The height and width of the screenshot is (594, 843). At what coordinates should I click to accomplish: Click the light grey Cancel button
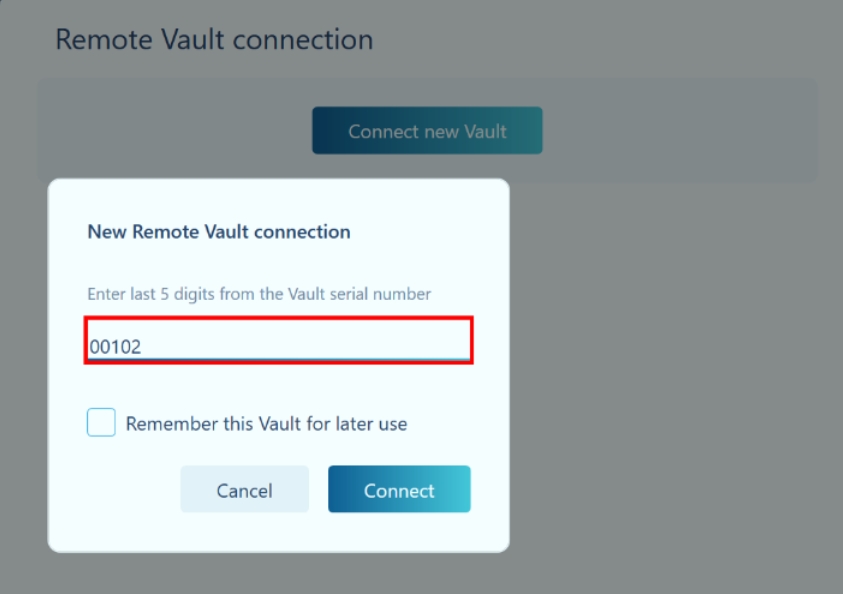click(245, 489)
